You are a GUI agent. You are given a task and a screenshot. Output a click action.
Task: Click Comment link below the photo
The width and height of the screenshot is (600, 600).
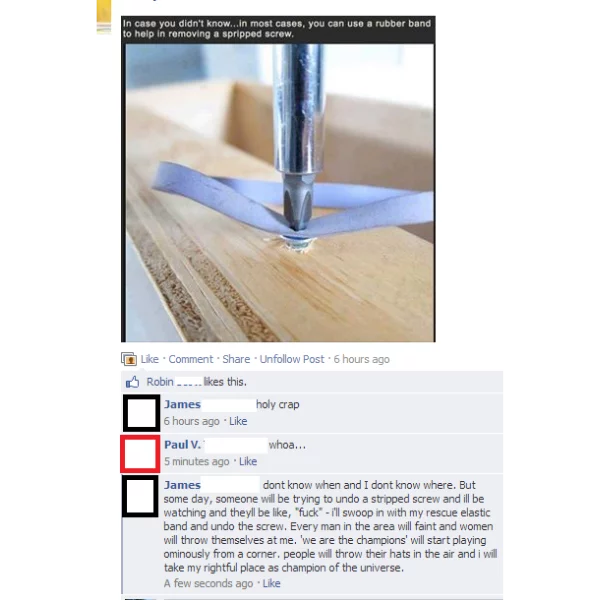click(191, 359)
